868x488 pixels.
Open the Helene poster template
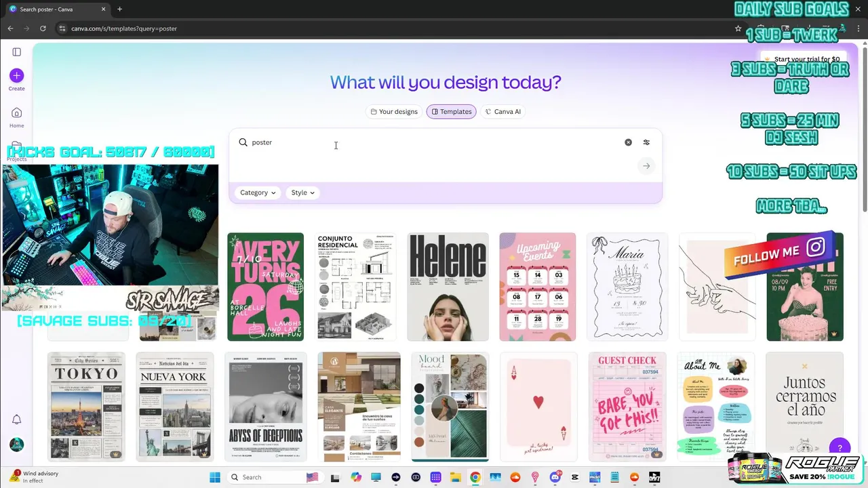pyautogui.click(x=448, y=287)
